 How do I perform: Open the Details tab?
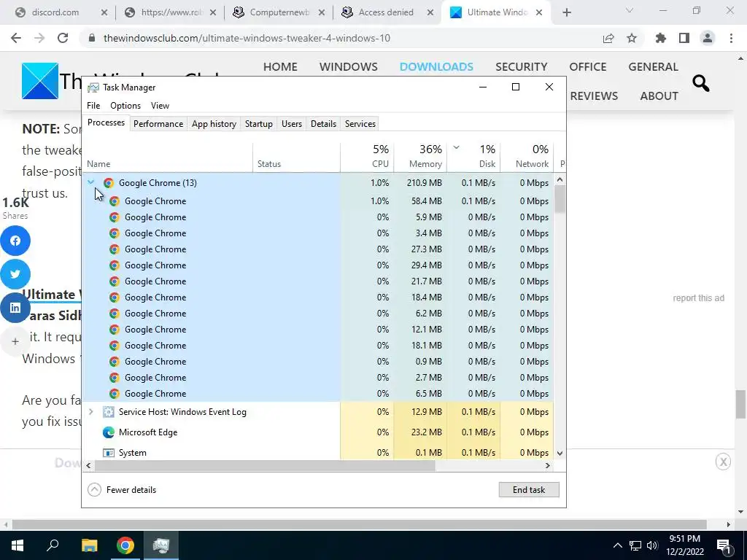[x=323, y=124]
